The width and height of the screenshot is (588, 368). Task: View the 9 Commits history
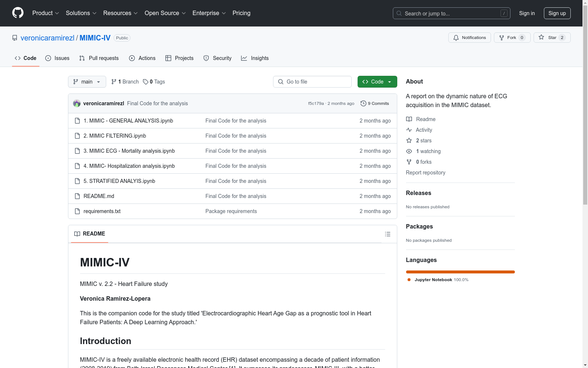tap(375, 103)
